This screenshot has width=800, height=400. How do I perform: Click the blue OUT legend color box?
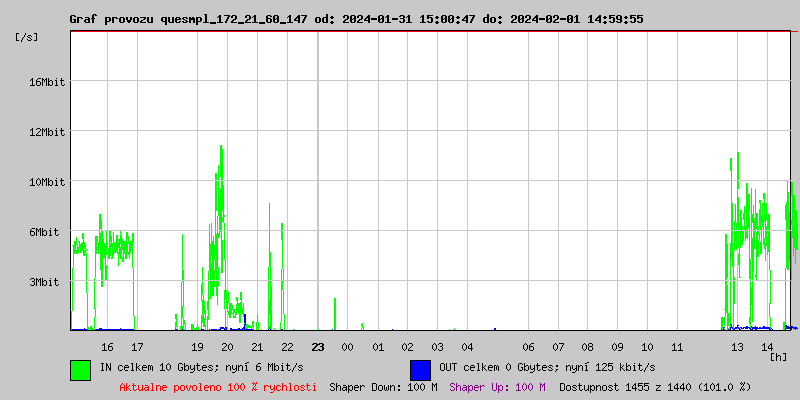point(420,370)
